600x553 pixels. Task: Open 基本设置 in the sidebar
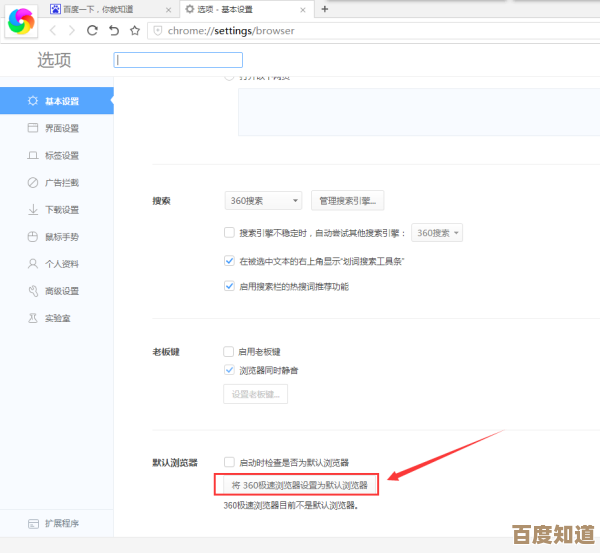point(57,101)
